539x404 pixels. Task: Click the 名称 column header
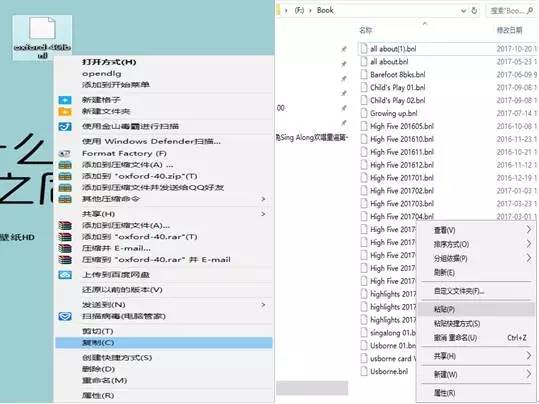(366, 30)
